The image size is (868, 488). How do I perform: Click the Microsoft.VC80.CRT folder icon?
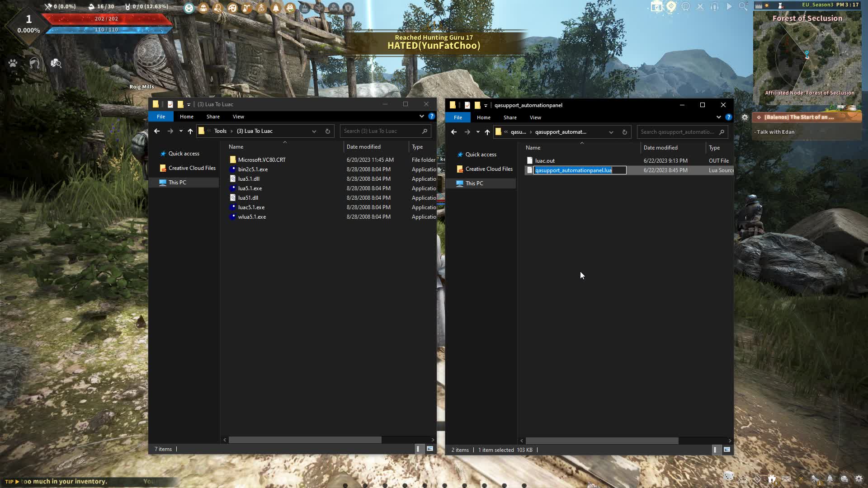[232, 159]
